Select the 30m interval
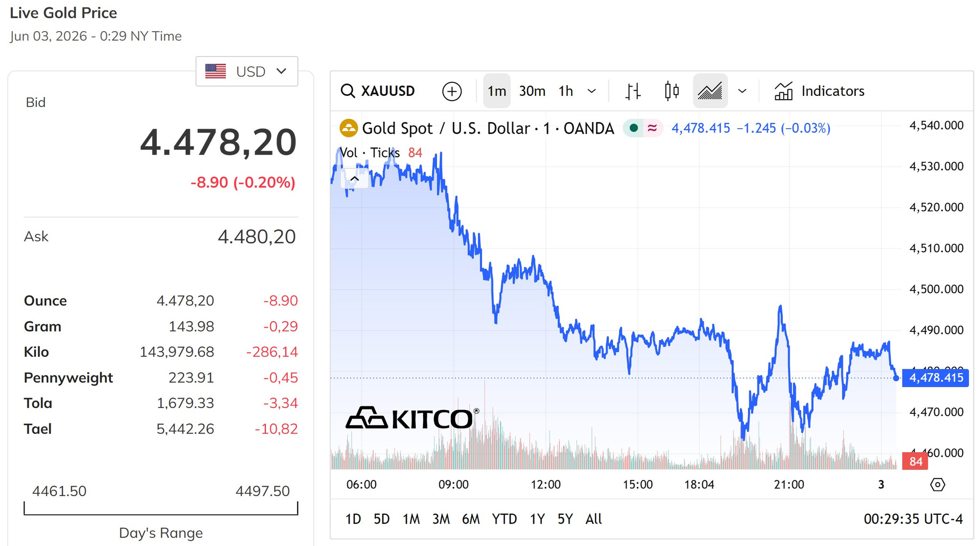Image resolution: width=980 pixels, height=546 pixels. pos(532,91)
